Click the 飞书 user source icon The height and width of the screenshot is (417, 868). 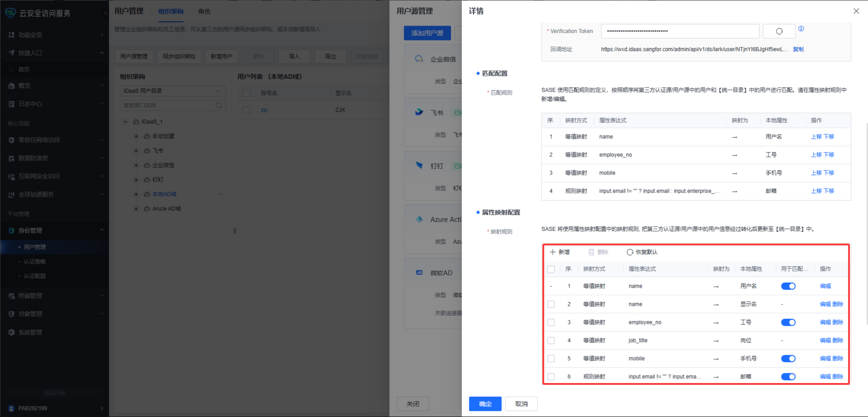click(419, 112)
